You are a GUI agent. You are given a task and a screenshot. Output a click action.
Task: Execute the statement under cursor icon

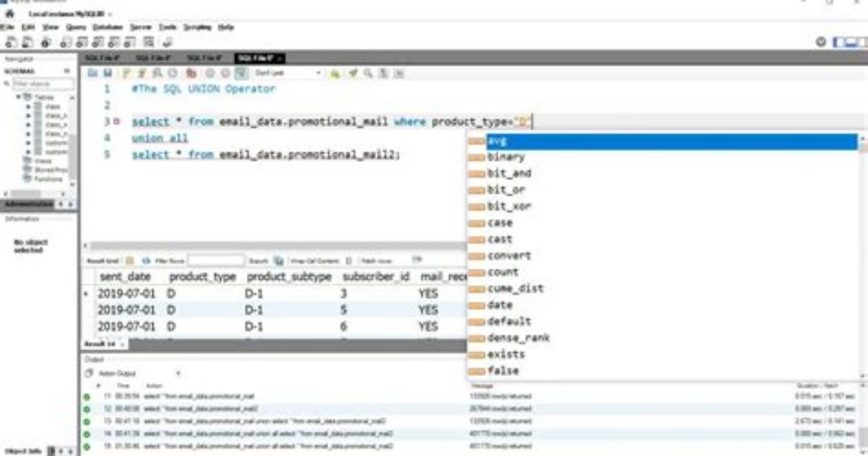[x=142, y=73]
